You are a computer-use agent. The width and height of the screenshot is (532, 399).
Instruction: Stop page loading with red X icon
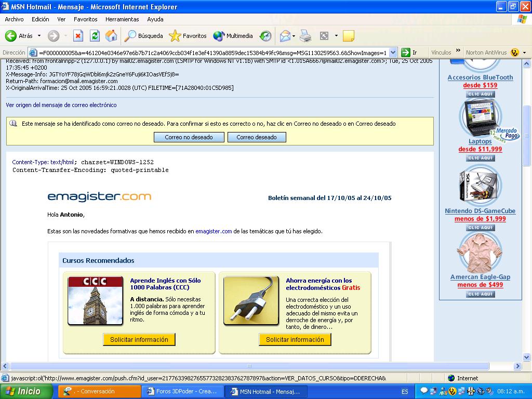coord(78,36)
